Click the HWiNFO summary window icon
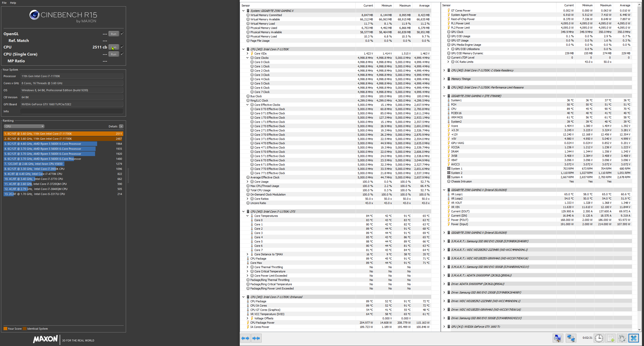 point(557,338)
